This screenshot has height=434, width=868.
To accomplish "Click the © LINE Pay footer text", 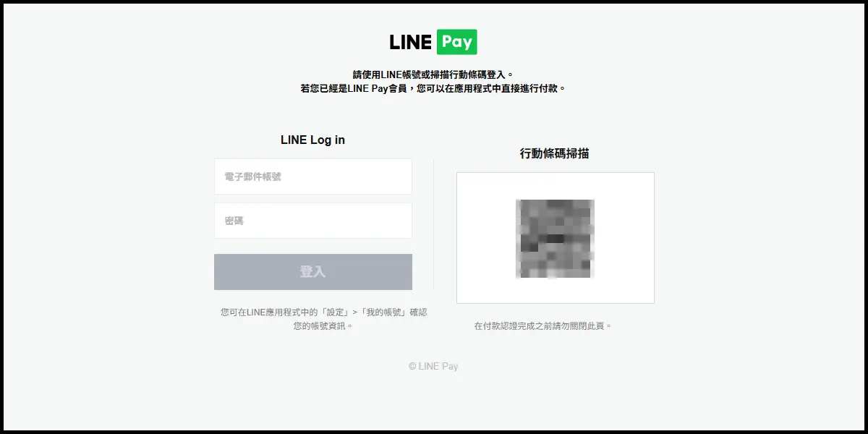I will [x=433, y=366].
